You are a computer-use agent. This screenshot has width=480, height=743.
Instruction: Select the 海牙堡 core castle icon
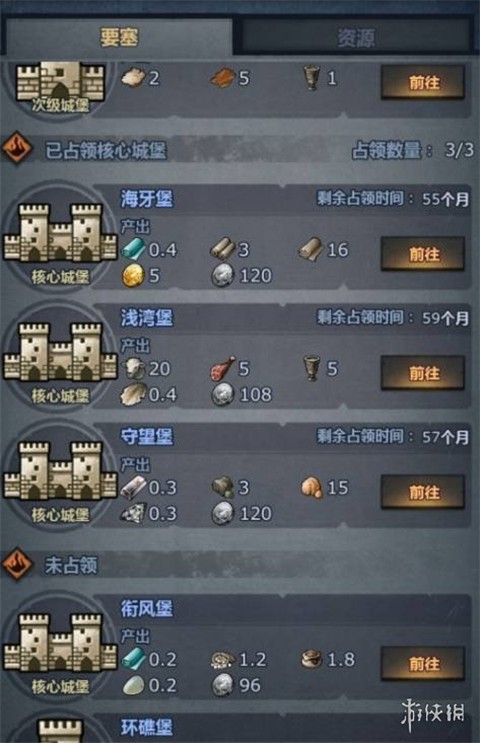pos(60,233)
